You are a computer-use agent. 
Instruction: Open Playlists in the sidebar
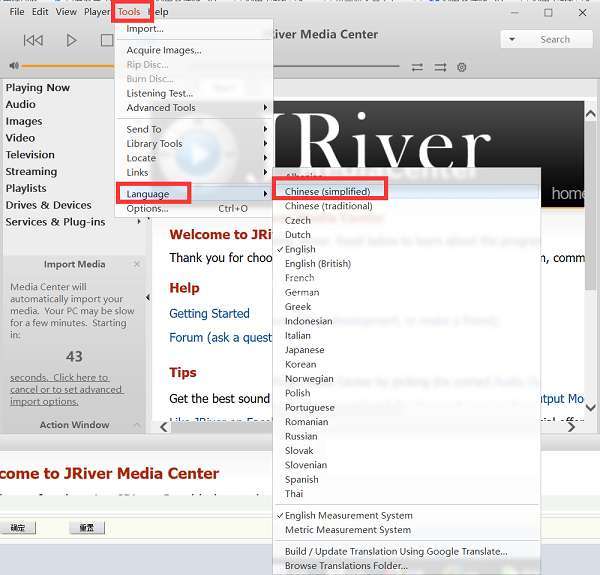pos(26,188)
